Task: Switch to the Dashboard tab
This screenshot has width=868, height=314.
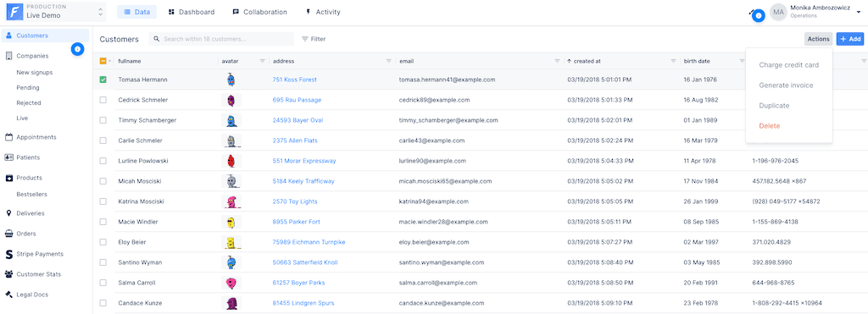Action: [x=192, y=12]
